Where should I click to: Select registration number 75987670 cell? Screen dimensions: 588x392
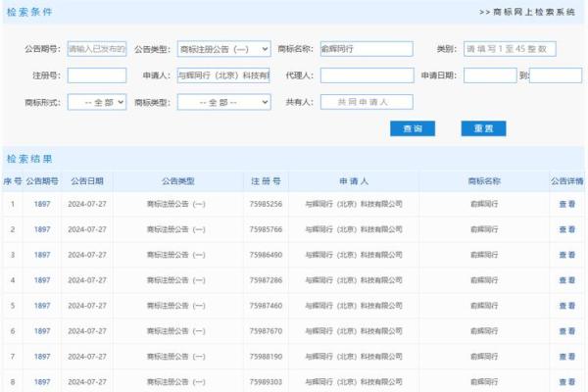pyautogui.click(x=266, y=331)
